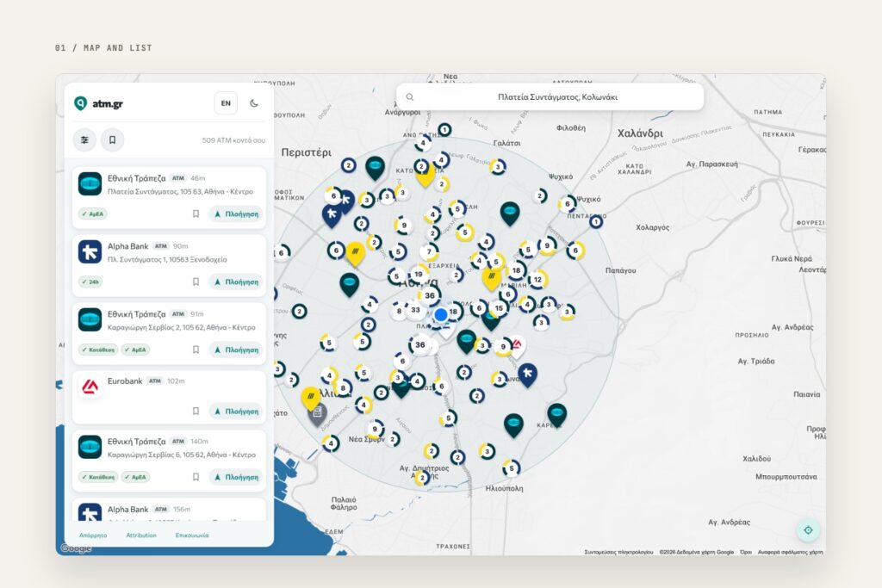Image resolution: width=882 pixels, height=588 pixels.
Task: Click the search magnifier icon
Action: click(x=410, y=96)
